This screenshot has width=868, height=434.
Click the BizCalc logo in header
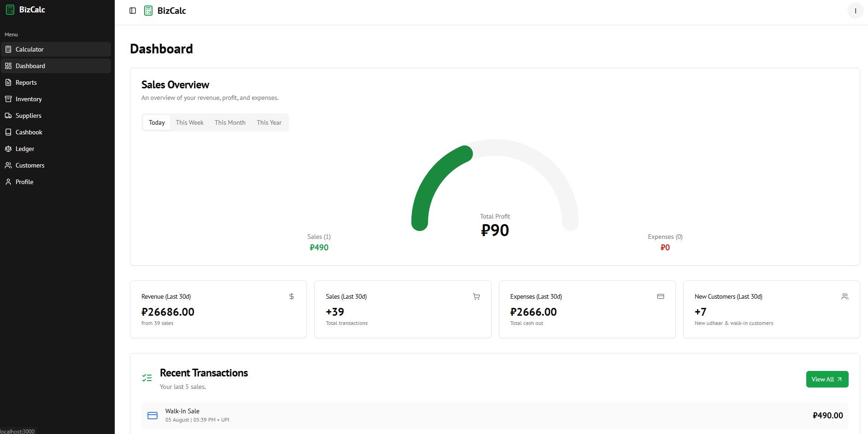165,11
